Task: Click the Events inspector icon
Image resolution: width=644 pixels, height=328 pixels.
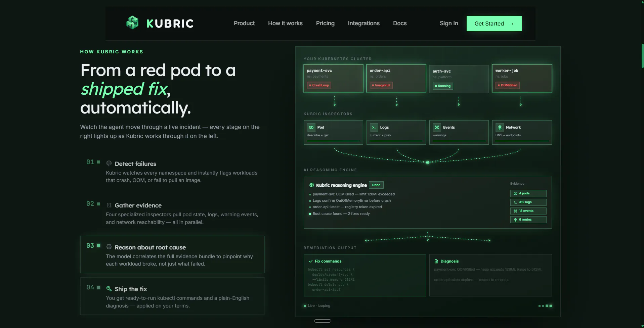Action: click(437, 127)
